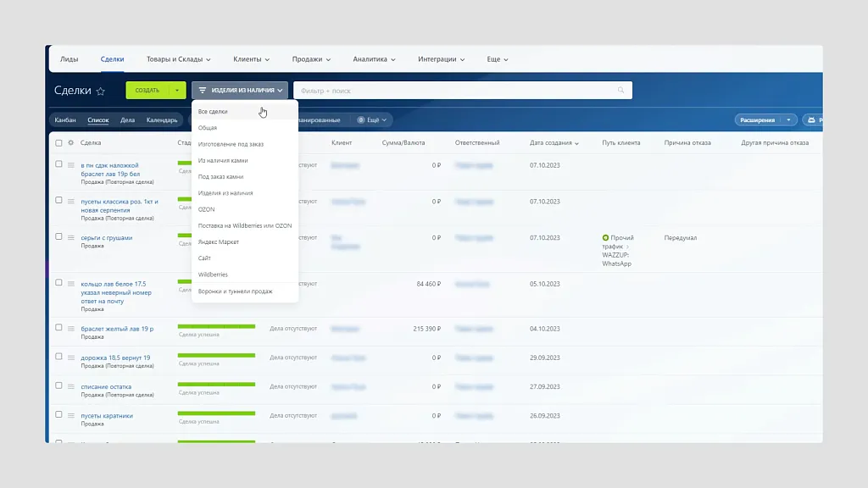Toggle the select-all checkbox in header
868x488 pixels.
coord(58,143)
